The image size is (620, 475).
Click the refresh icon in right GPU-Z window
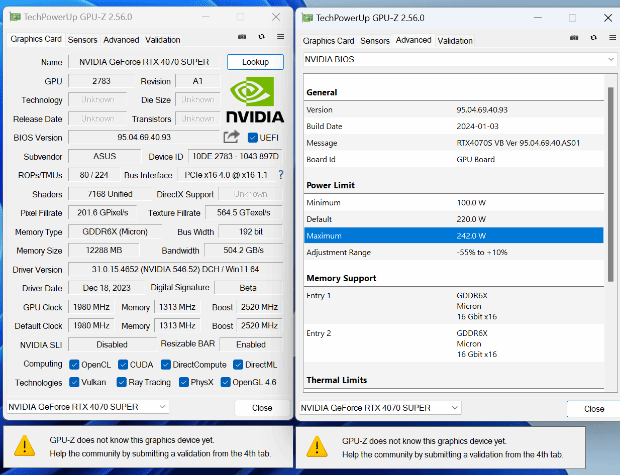point(594,38)
